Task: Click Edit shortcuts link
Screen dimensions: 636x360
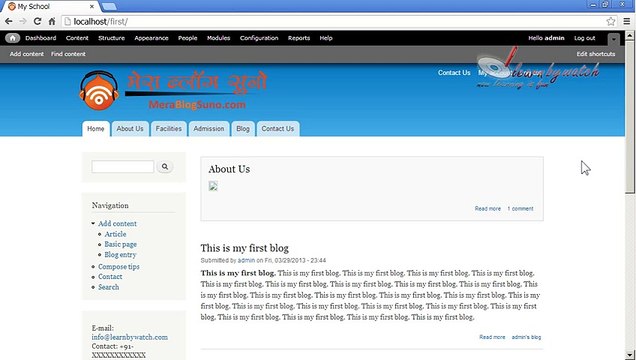Action: (x=596, y=54)
